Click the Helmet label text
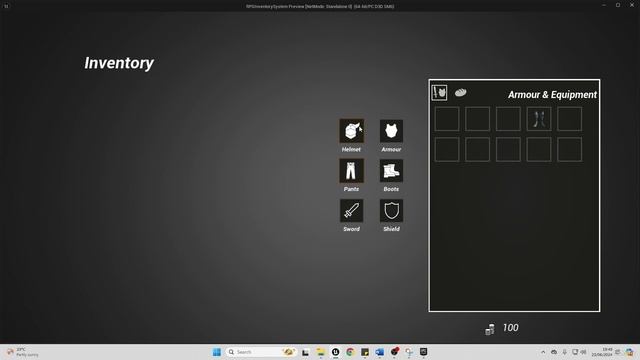The image size is (640, 360). click(351, 149)
